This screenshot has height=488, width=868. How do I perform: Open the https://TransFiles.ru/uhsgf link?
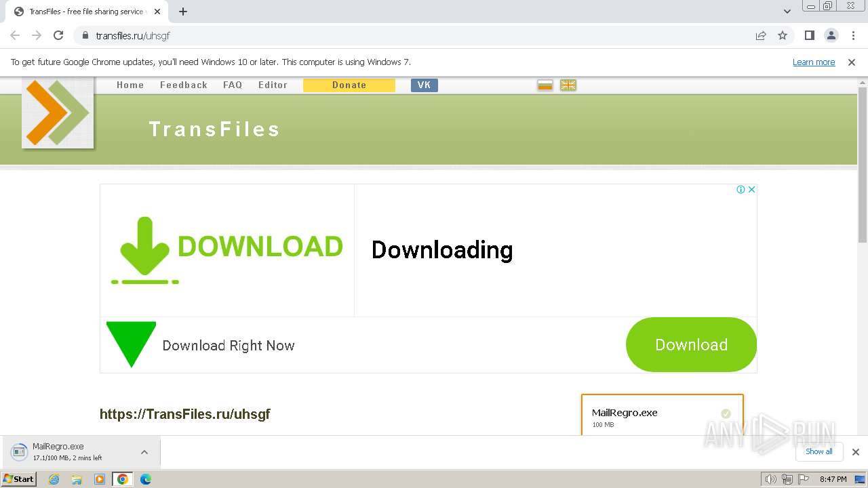[x=185, y=414]
